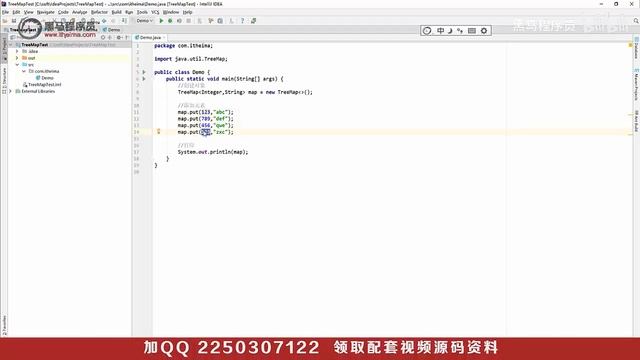This screenshot has width=640, height=360.
Task: Open the Tools menu
Action: click(142, 12)
